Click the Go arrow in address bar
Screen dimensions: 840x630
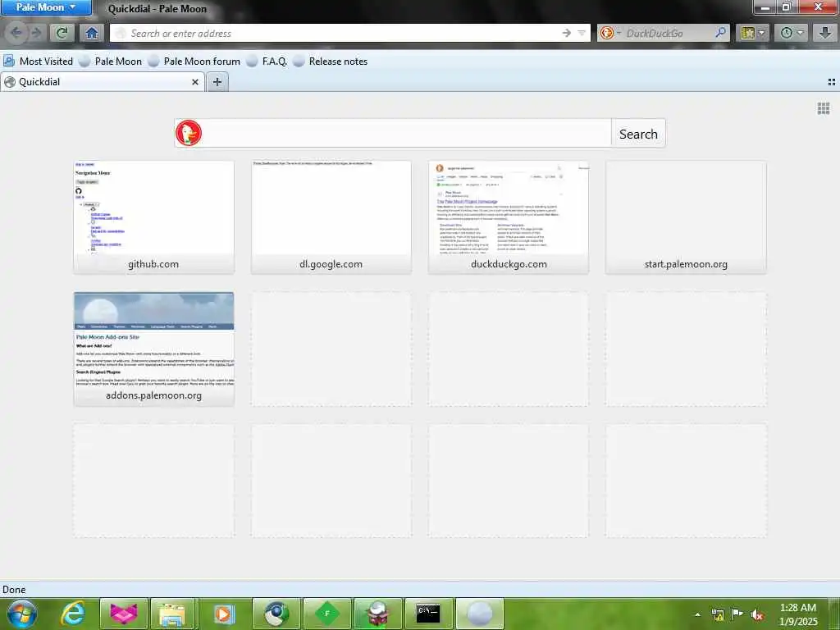(566, 33)
